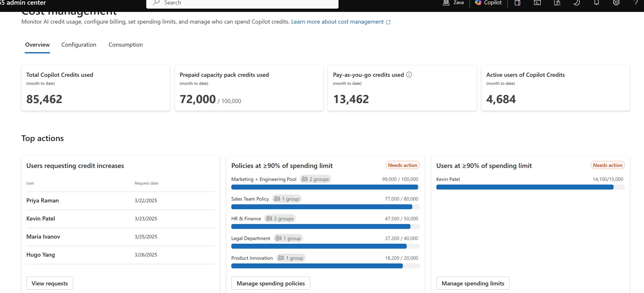Open the notifications bell

coord(596,3)
